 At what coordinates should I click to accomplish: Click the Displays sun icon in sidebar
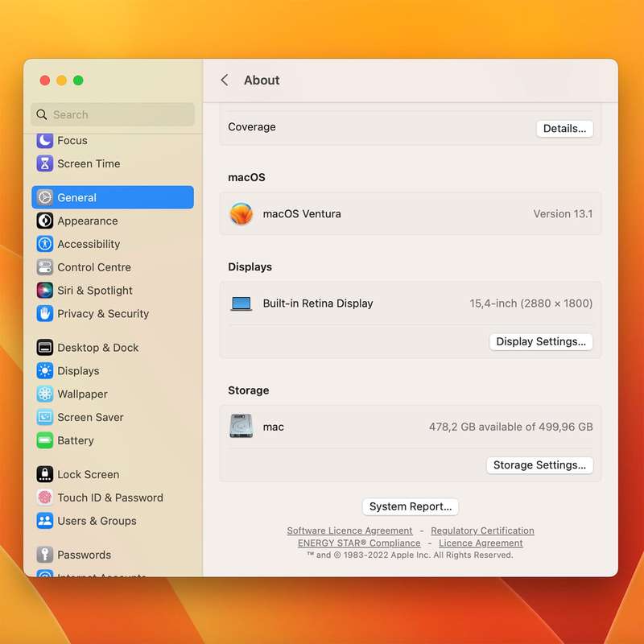click(x=45, y=371)
